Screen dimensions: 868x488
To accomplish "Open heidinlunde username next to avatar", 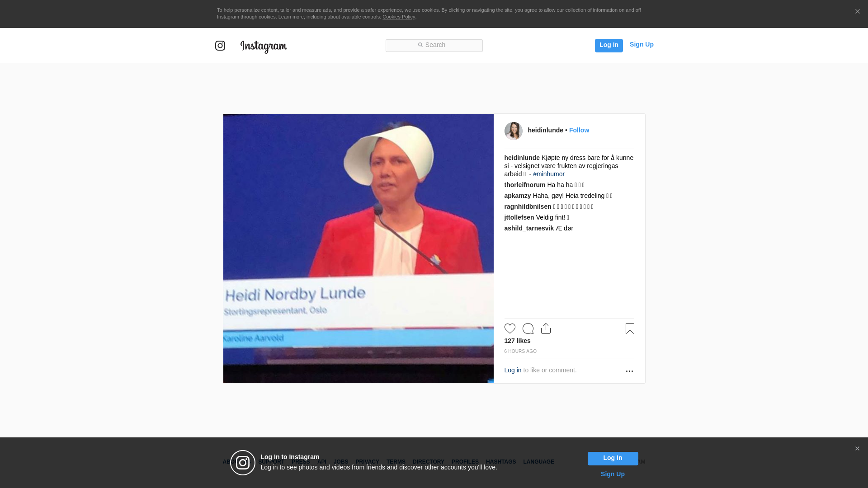I will (545, 130).
